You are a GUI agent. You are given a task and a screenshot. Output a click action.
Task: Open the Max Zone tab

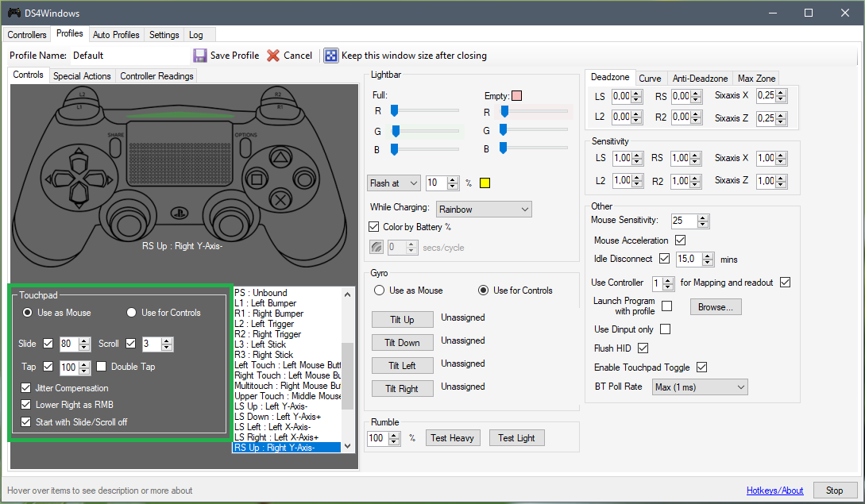(756, 79)
